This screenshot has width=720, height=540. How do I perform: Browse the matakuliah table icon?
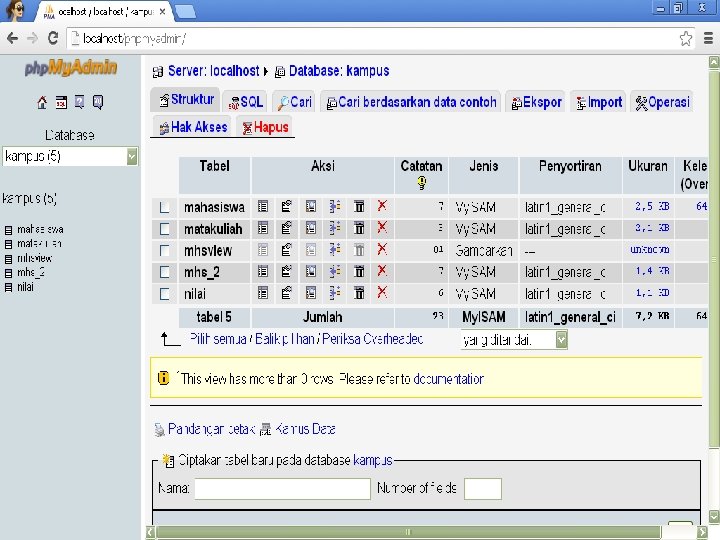tap(263, 228)
